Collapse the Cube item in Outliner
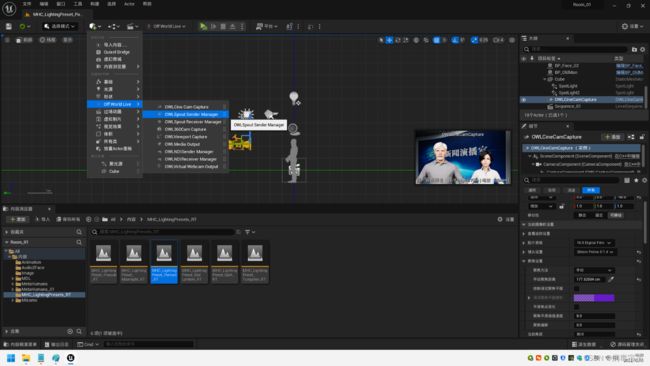The height and width of the screenshot is (366, 650). point(545,79)
